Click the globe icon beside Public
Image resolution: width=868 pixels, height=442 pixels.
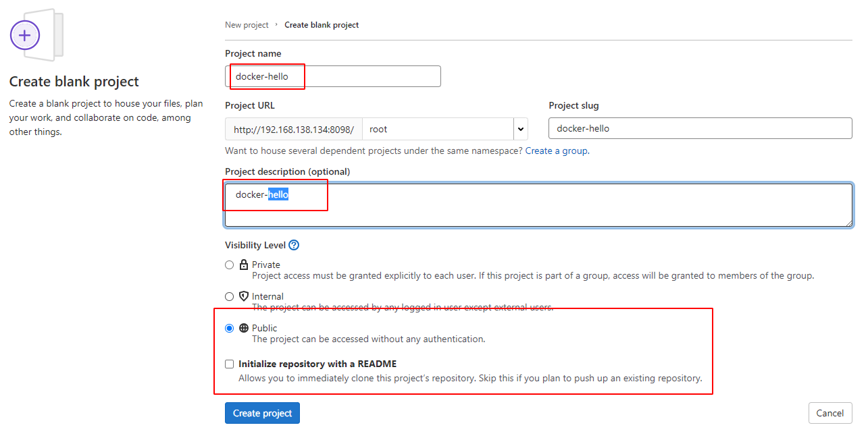(244, 328)
